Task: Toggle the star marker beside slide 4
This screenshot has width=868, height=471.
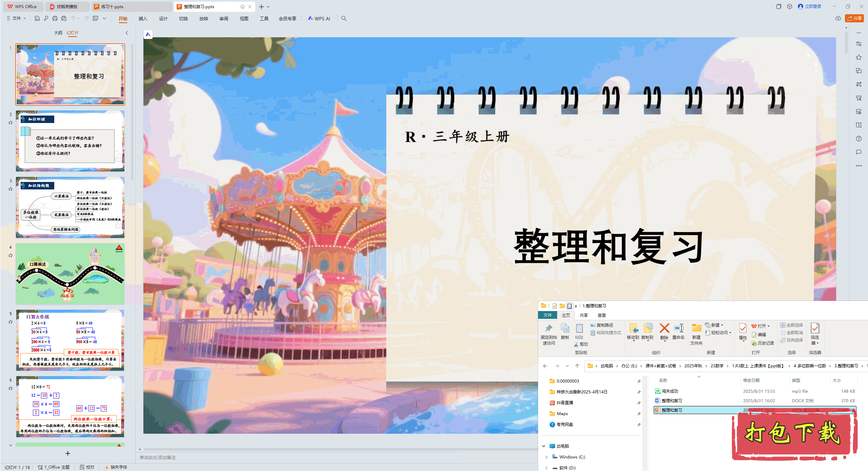Action: click(11, 255)
